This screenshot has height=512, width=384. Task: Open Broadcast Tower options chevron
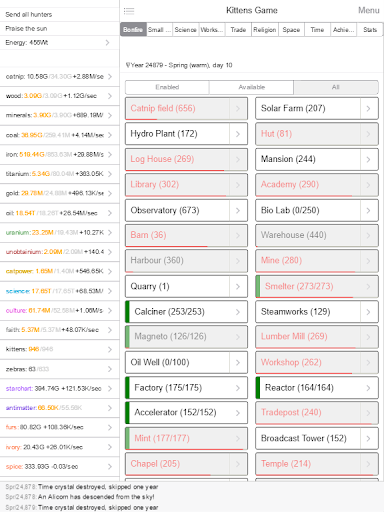[x=369, y=438]
